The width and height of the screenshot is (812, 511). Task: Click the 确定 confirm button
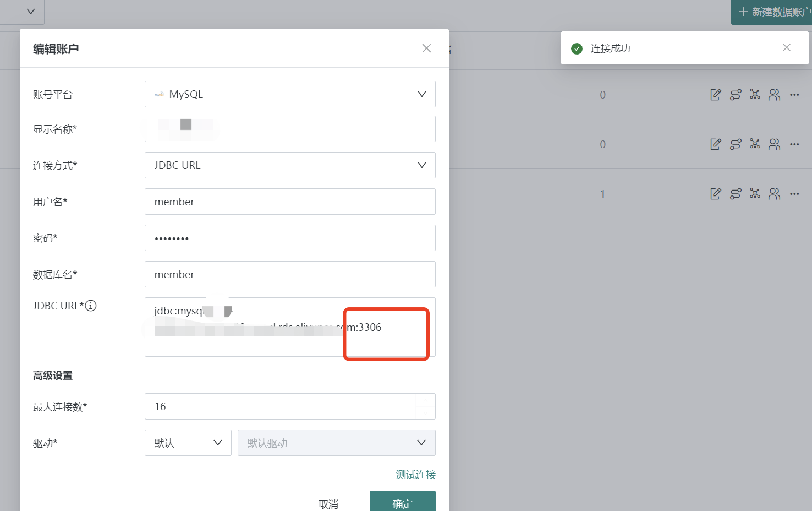tap(403, 502)
